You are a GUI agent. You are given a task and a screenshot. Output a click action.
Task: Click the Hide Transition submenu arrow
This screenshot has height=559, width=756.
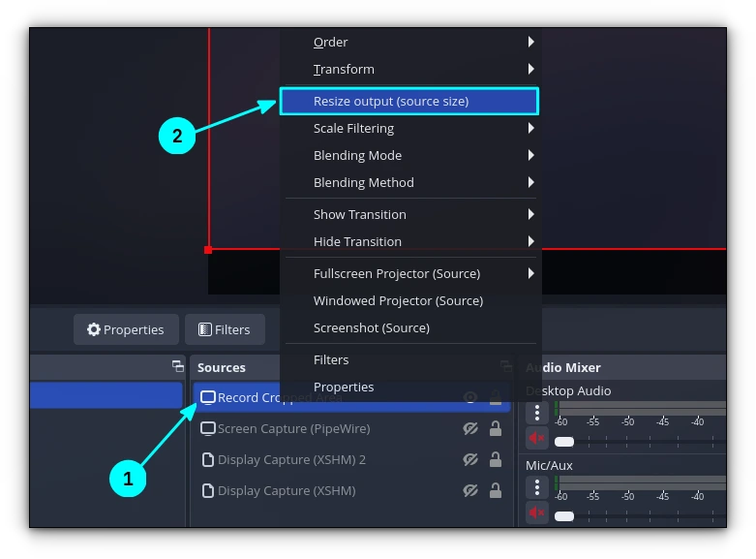(x=530, y=241)
